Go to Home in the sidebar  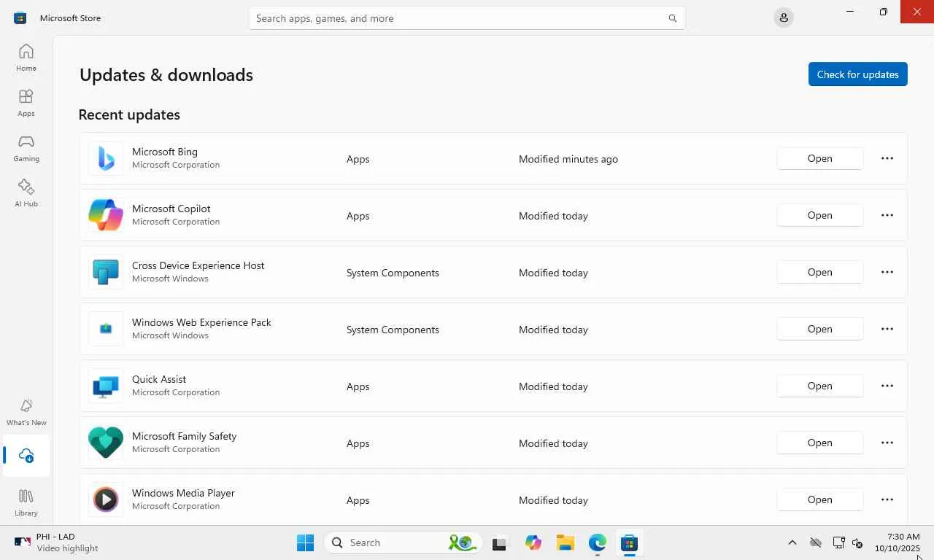[26, 58]
